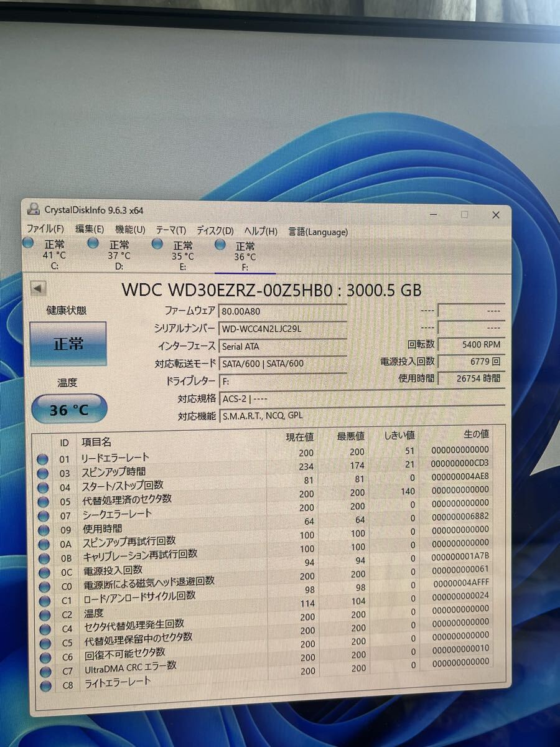This screenshot has width=560, height=747.
Task: Click the power-on hours 26754 時間
Action: (471, 378)
